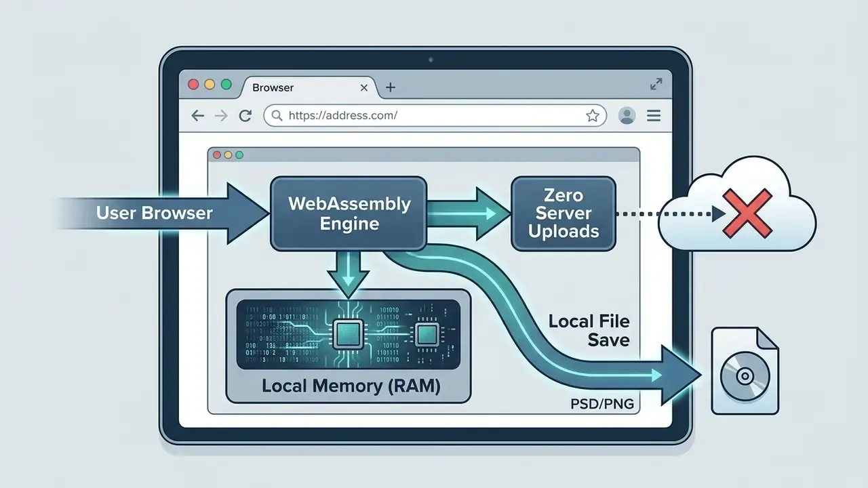
Task: Bookmark the page with the star icon
Action: click(593, 116)
